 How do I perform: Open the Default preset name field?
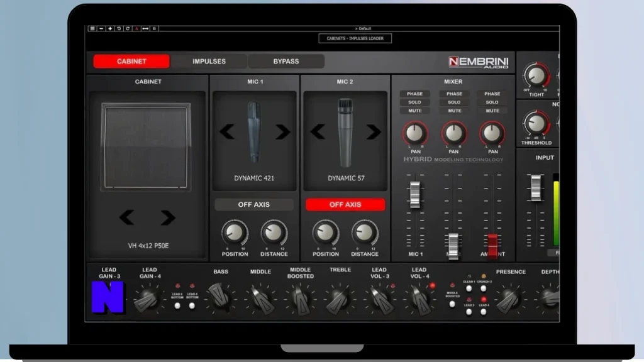[363, 29]
